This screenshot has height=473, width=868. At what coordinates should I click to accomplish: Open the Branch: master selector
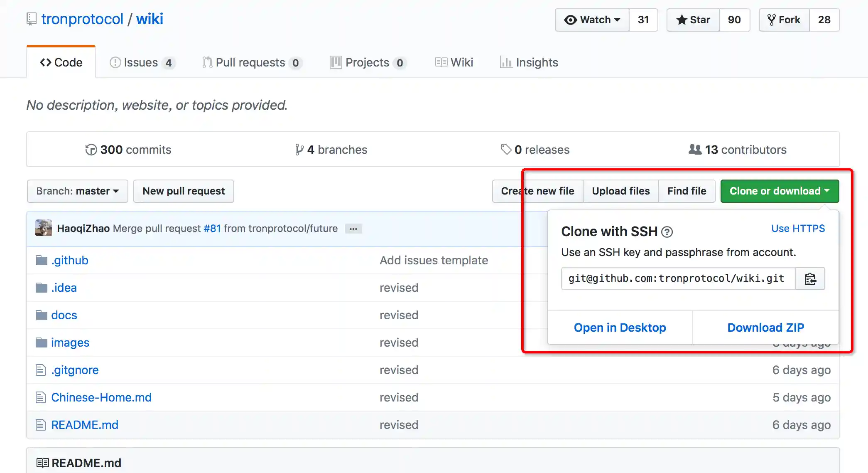(77, 191)
